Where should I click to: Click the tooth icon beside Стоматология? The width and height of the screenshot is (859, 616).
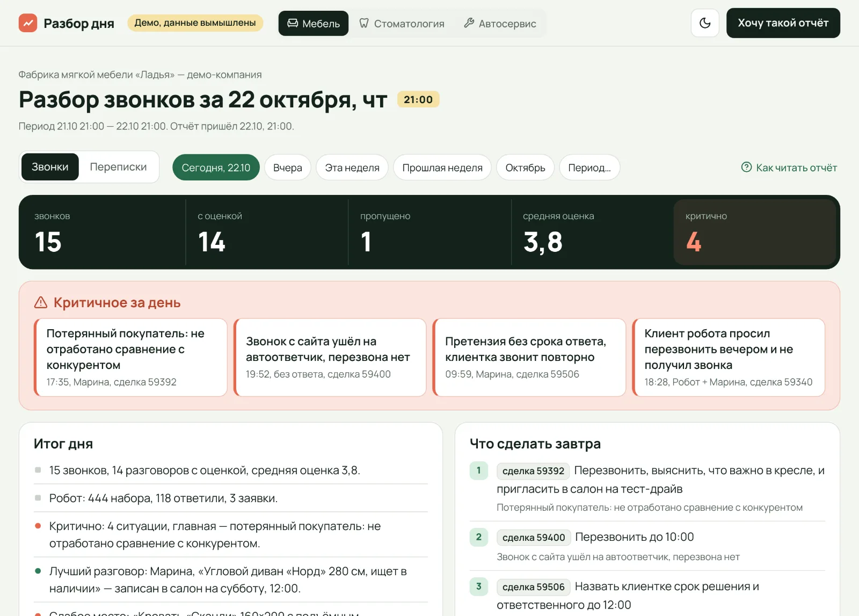coord(364,23)
